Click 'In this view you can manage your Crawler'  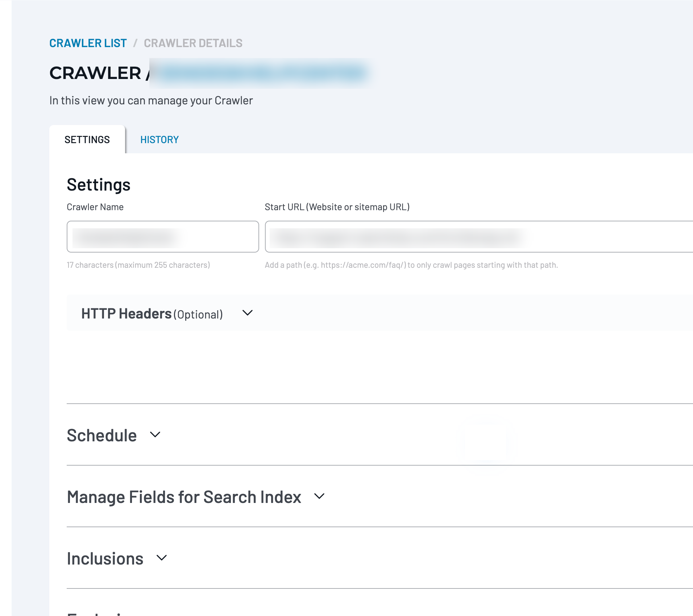[151, 100]
